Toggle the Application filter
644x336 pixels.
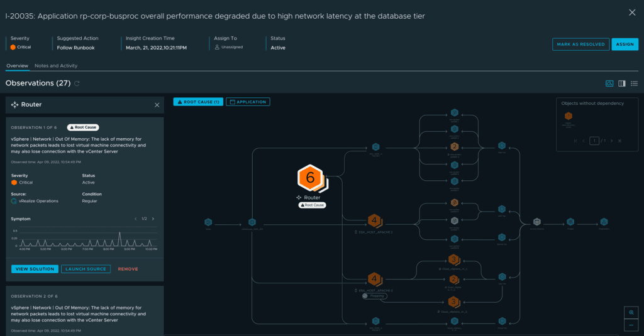click(x=248, y=102)
